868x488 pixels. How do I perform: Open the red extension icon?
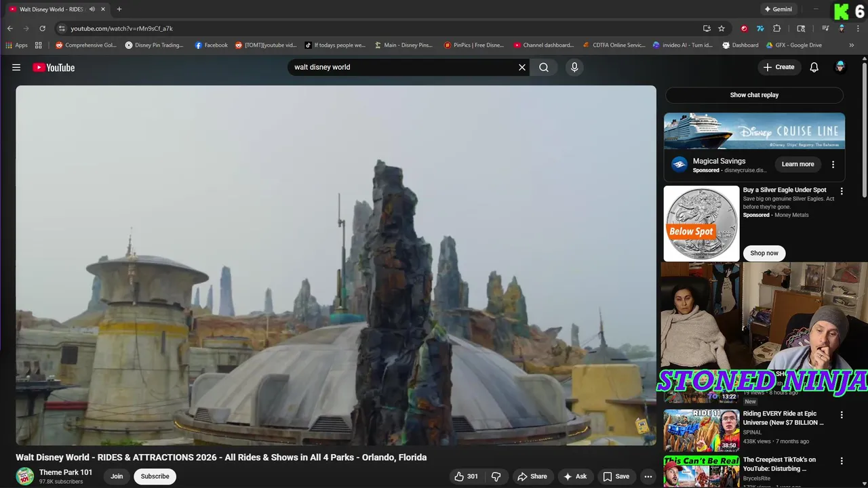click(744, 28)
